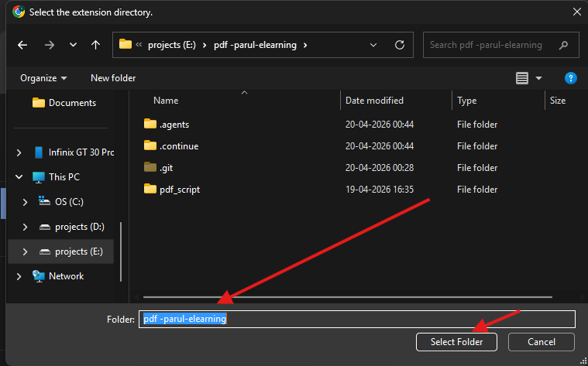Image resolution: width=588 pixels, height=366 pixels.
Task: Select projects (E:) in address path
Action: coord(172,45)
